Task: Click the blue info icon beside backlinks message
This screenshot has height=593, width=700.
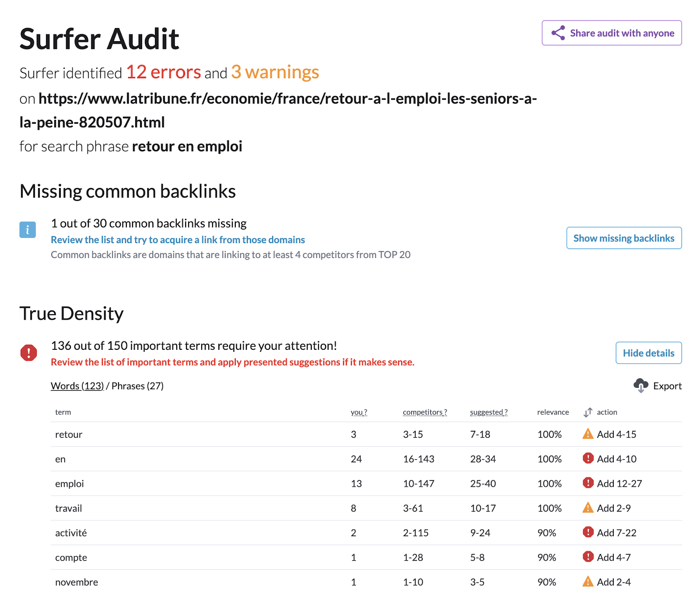Action: click(28, 230)
